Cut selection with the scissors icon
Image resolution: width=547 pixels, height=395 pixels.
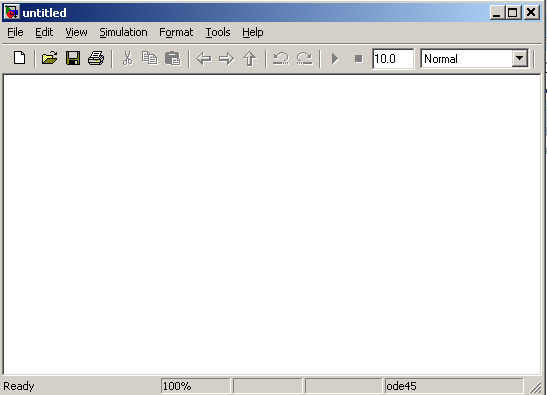click(x=127, y=58)
